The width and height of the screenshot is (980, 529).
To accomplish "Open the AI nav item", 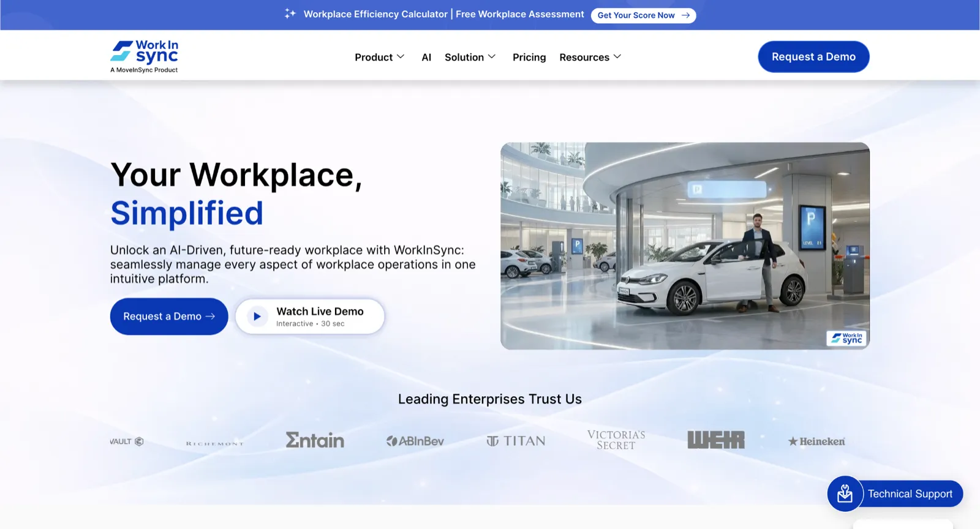I will point(426,57).
